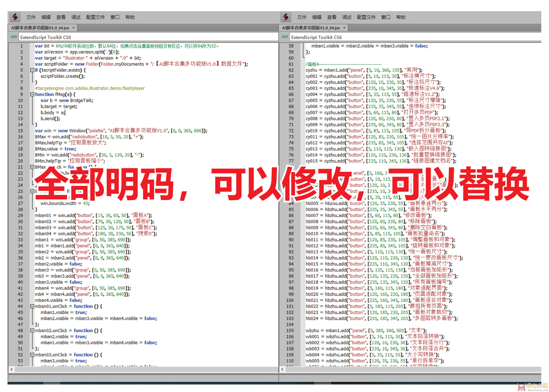Click left arrow of right window's horizontal scrollbar
Viewport: 549px width, 392px height.
[x=282, y=369]
